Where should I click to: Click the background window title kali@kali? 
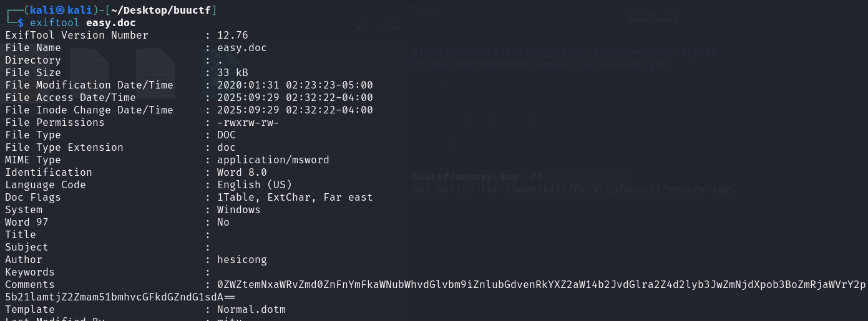pyautogui.click(x=653, y=19)
